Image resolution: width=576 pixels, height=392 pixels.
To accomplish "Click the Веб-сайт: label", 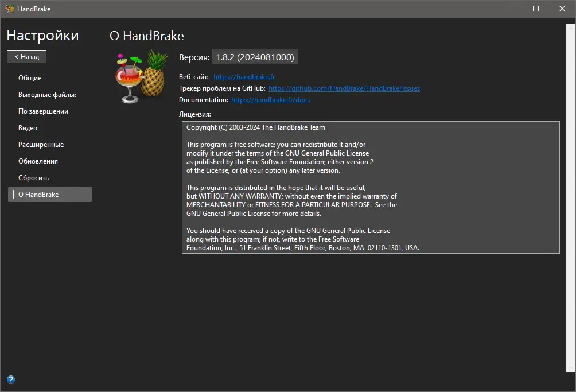I will 194,77.
